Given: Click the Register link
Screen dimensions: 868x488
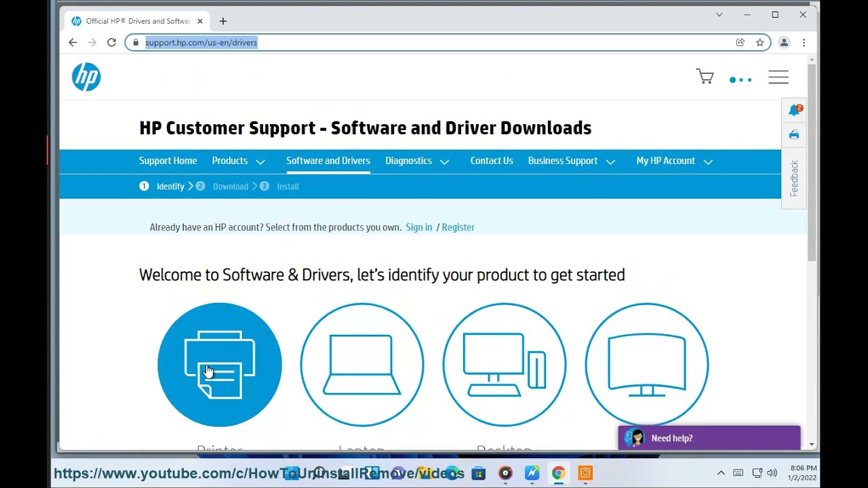Looking at the screenshot, I should [x=458, y=228].
